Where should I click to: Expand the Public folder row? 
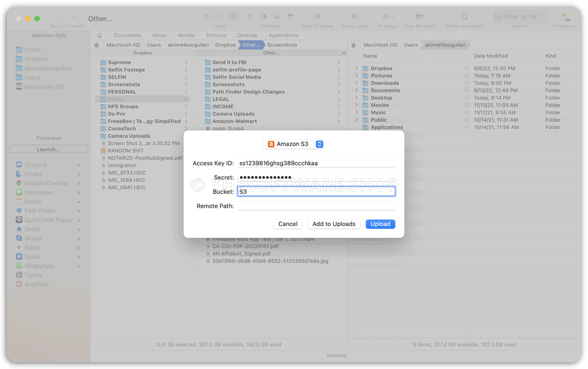click(357, 120)
